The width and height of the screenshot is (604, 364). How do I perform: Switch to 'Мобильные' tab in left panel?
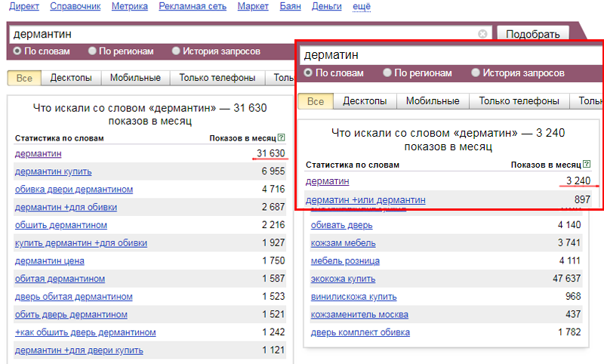pos(135,78)
